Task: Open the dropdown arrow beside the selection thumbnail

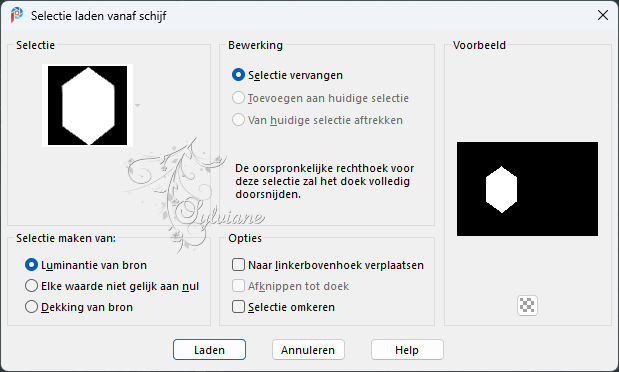Action: click(137, 105)
